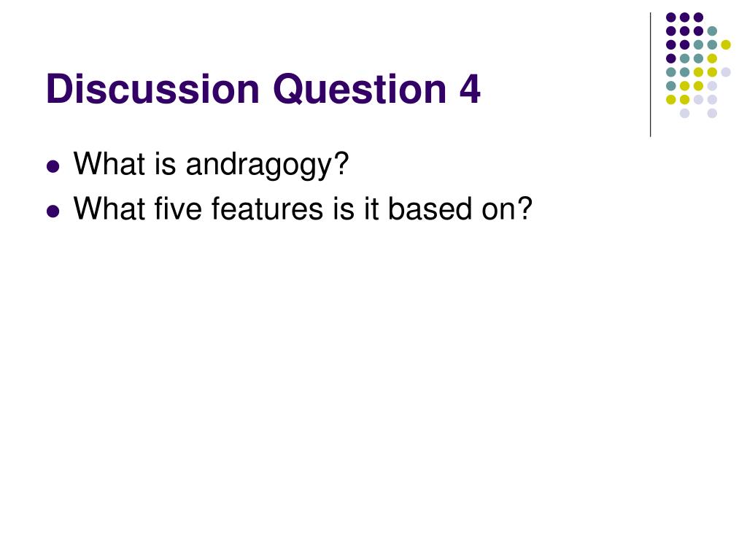Click the yellow dot at far right edge

726,44
